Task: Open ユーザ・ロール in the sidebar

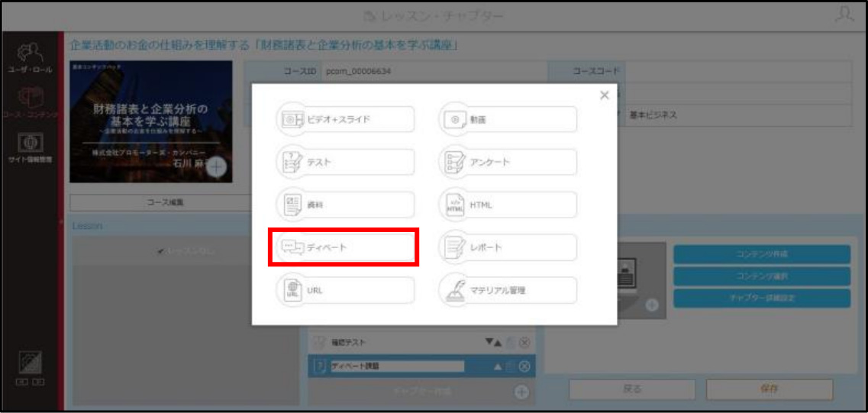Action: pyautogui.click(x=31, y=59)
